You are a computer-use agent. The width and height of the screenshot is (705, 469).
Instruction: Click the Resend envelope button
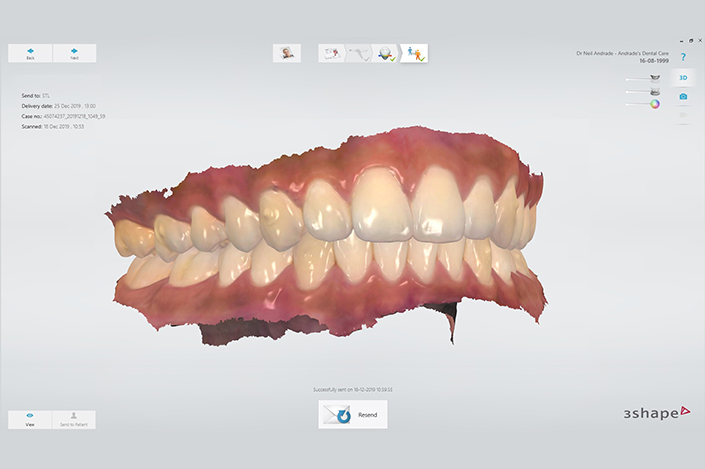(x=352, y=414)
